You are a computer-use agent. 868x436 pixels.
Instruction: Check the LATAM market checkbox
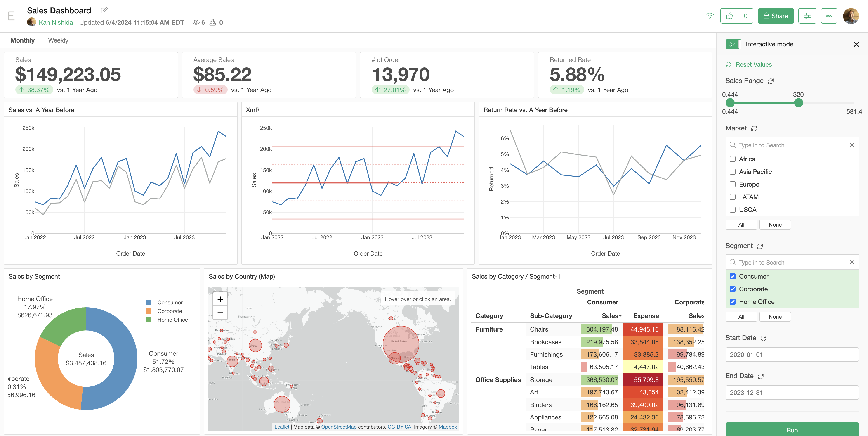733,197
